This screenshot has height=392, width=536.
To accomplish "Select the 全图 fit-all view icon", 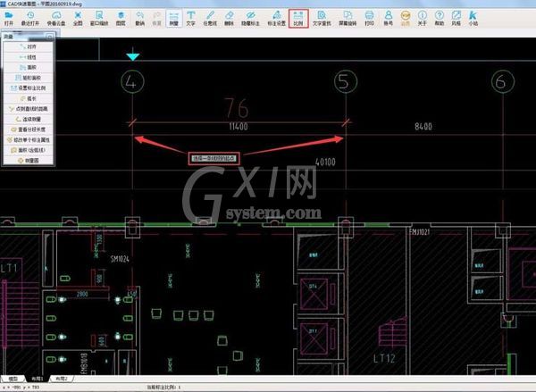I will tap(78, 18).
